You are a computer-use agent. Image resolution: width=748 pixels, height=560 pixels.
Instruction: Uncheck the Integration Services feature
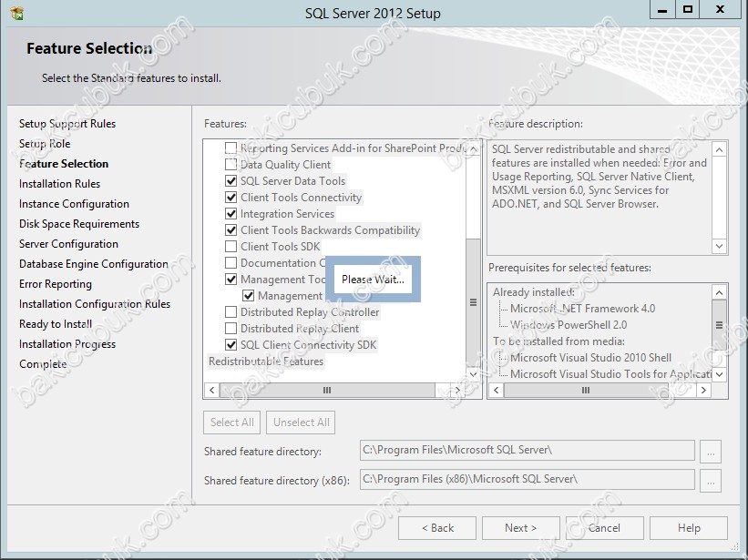tap(231, 213)
